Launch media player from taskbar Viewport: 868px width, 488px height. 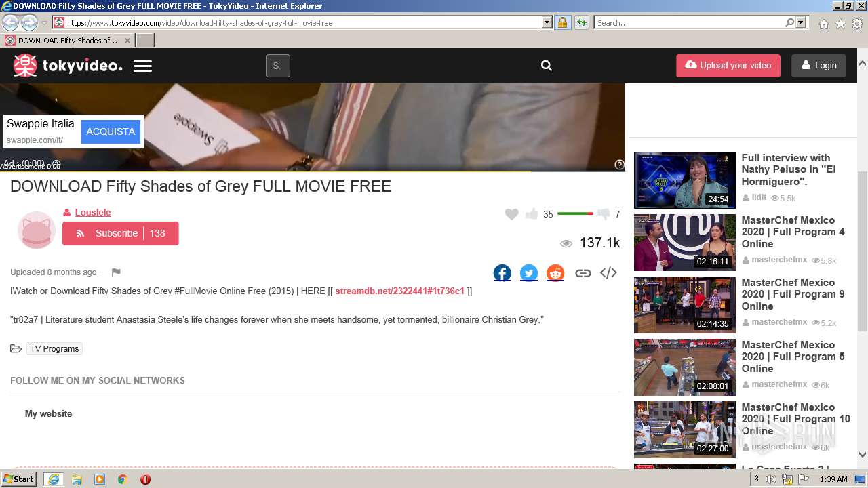[x=100, y=479]
